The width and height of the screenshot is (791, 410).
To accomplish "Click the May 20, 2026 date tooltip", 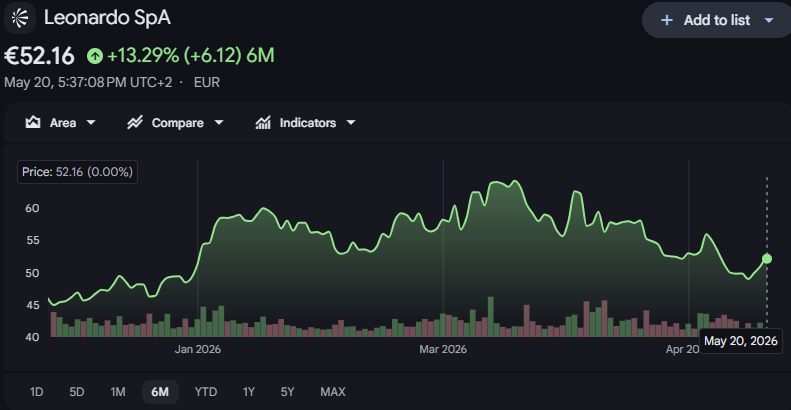I will (741, 341).
